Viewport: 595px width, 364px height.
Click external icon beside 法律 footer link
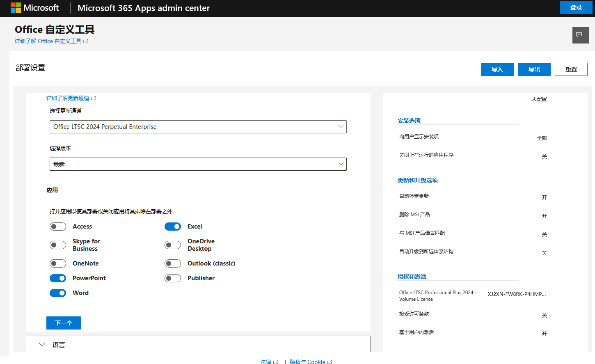276,362
